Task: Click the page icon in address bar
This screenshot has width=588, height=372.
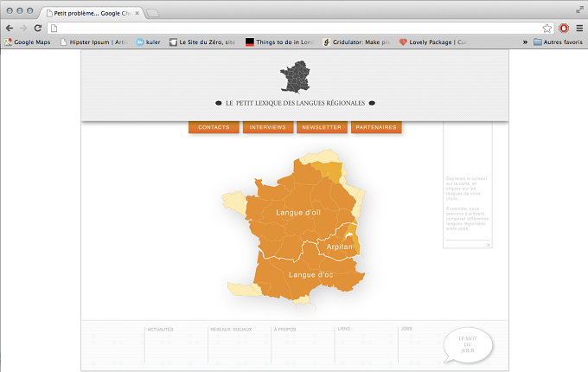Action: click(54, 29)
